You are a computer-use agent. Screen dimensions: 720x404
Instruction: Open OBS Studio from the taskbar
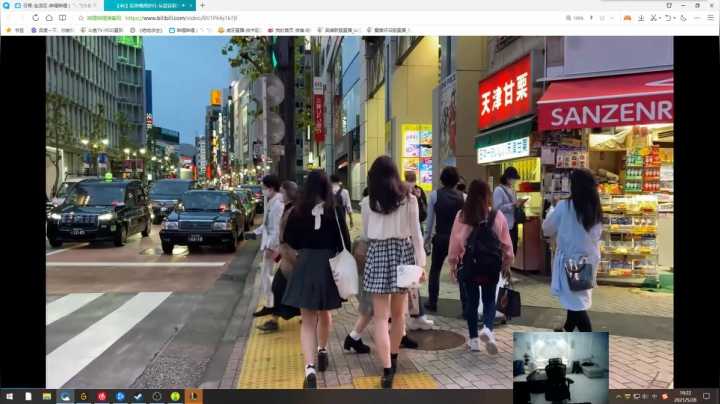pos(157,396)
